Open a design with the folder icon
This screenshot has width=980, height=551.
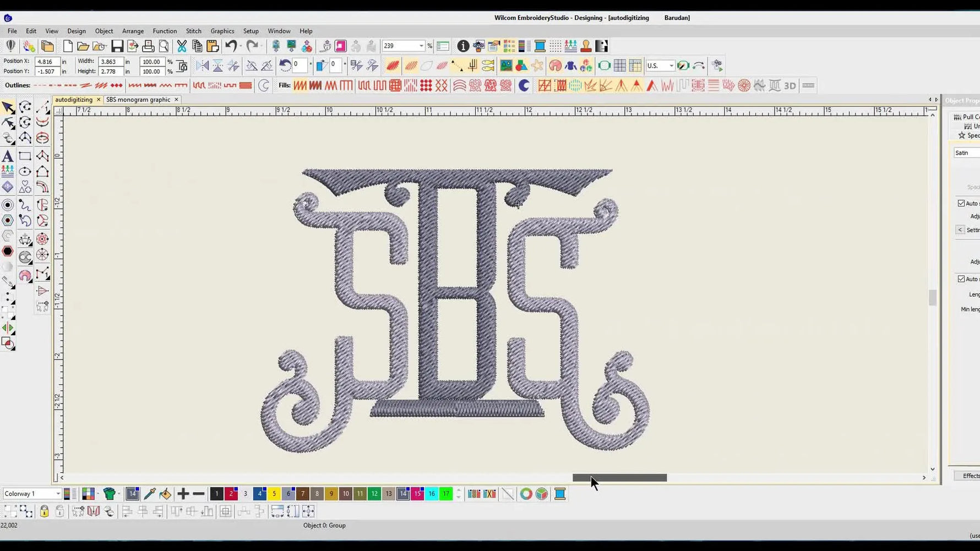[83, 46]
